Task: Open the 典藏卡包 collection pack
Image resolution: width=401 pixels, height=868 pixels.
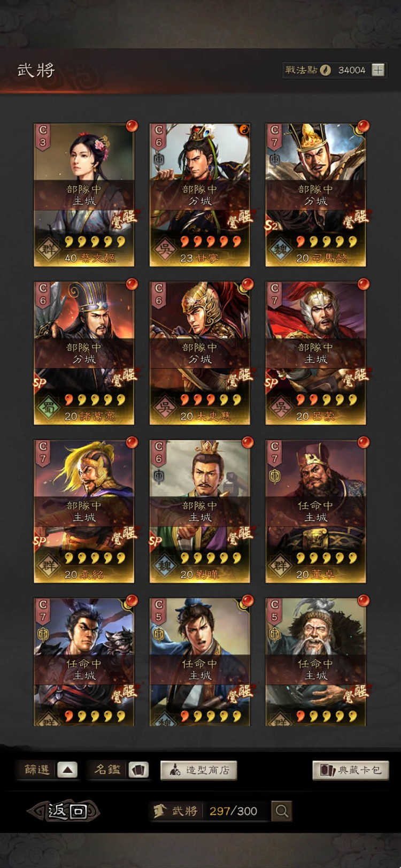Action: [x=351, y=770]
